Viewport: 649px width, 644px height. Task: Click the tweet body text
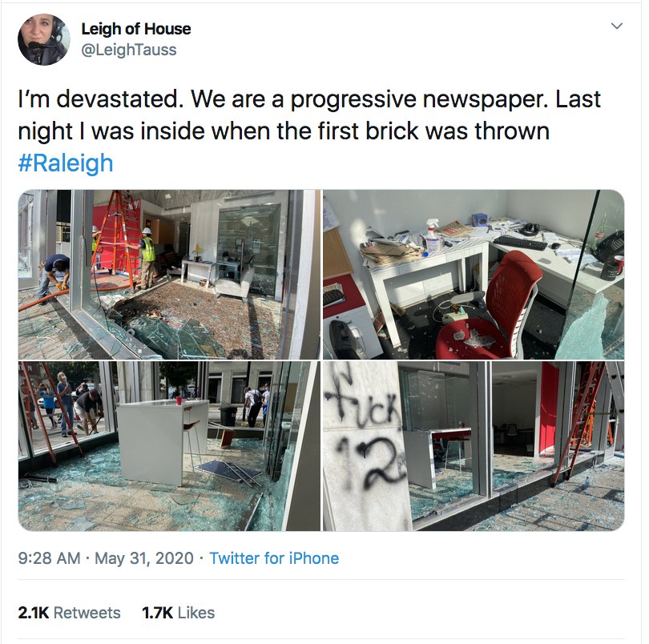pyautogui.click(x=309, y=131)
